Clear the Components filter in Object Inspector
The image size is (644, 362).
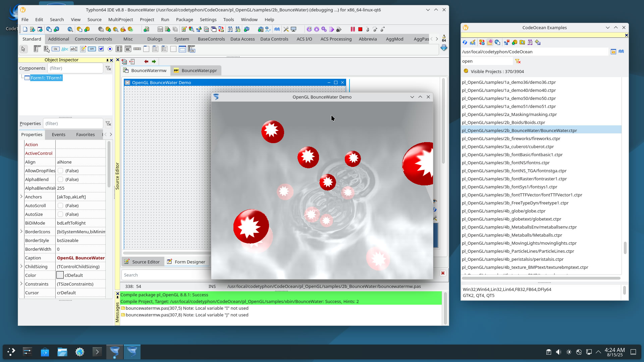point(108,68)
